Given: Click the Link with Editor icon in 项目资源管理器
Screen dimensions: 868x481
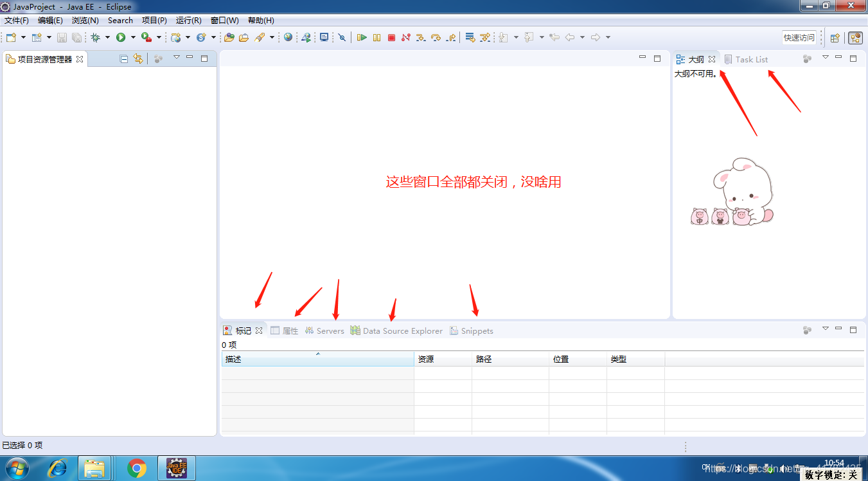Looking at the screenshot, I should [139, 58].
